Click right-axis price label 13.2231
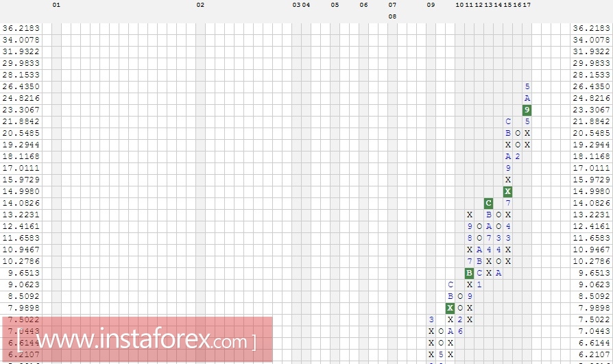Screen dimensions: 613x364 click(592, 215)
